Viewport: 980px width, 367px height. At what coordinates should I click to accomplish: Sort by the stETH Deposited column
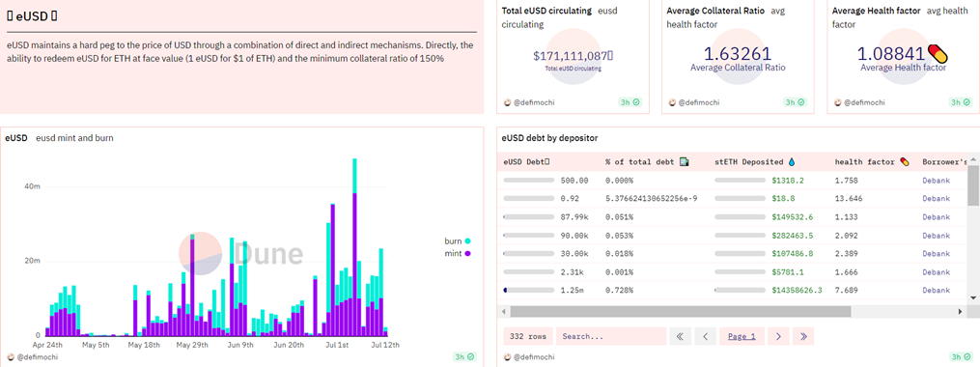tap(755, 162)
